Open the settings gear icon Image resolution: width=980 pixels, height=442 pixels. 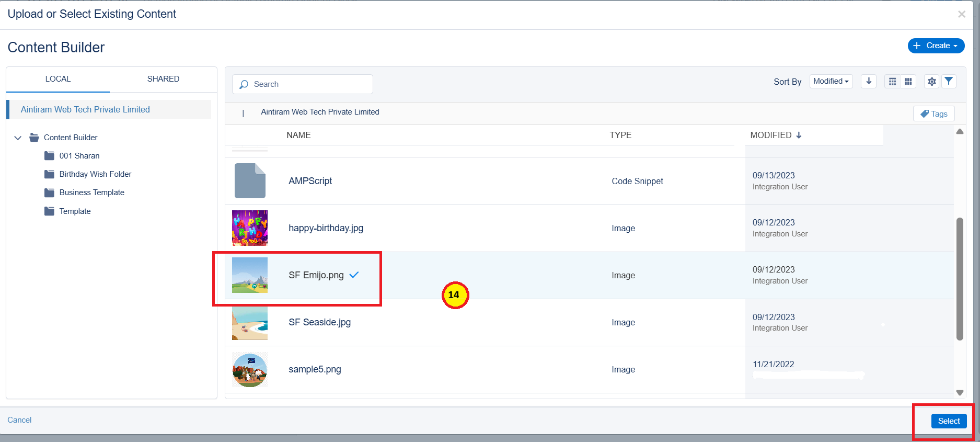(x=931, y=82)
